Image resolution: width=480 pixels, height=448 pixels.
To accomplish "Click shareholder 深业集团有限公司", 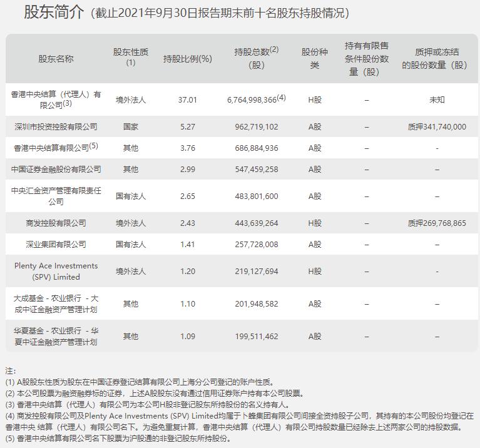I will (56, 244).
